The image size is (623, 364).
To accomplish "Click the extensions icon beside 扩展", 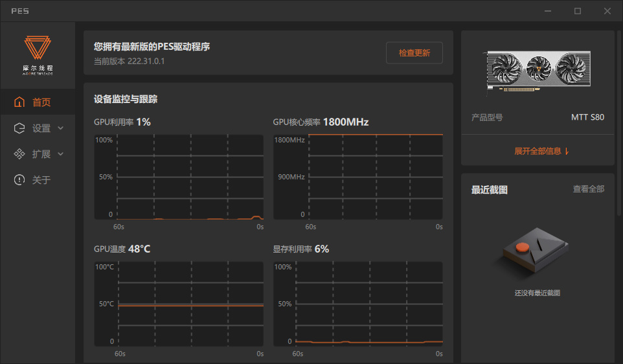I will 19,154.
